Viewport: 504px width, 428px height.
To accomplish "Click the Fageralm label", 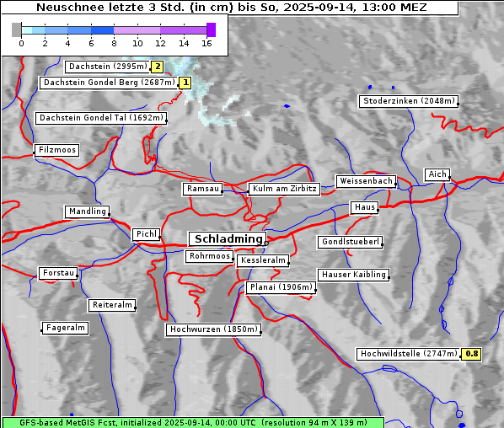I will coord(65,328).
